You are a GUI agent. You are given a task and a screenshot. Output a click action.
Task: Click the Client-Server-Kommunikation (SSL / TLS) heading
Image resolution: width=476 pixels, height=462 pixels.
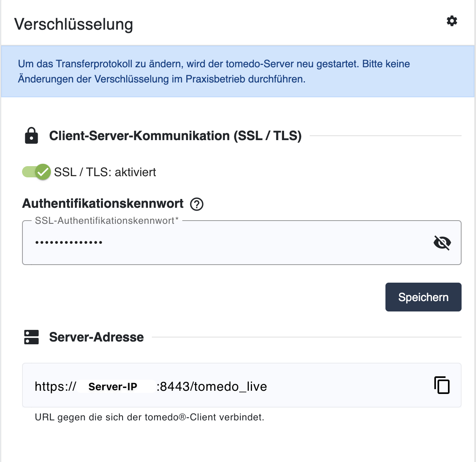pos(175,136)
